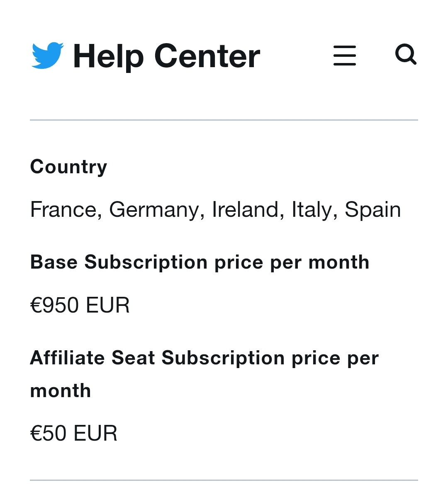Click the €950 price amount
This screenshot has height=485, width=448.
pyautogui.click(x=54, y=305)
